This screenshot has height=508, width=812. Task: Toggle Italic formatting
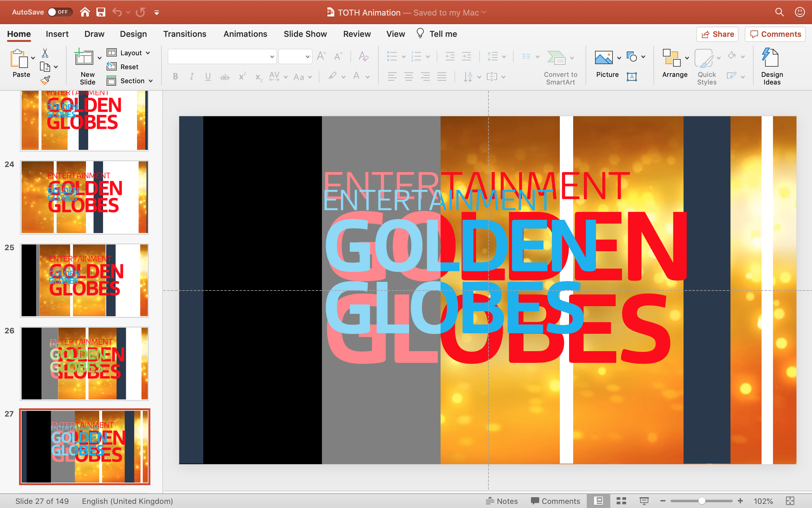[192, 77]
